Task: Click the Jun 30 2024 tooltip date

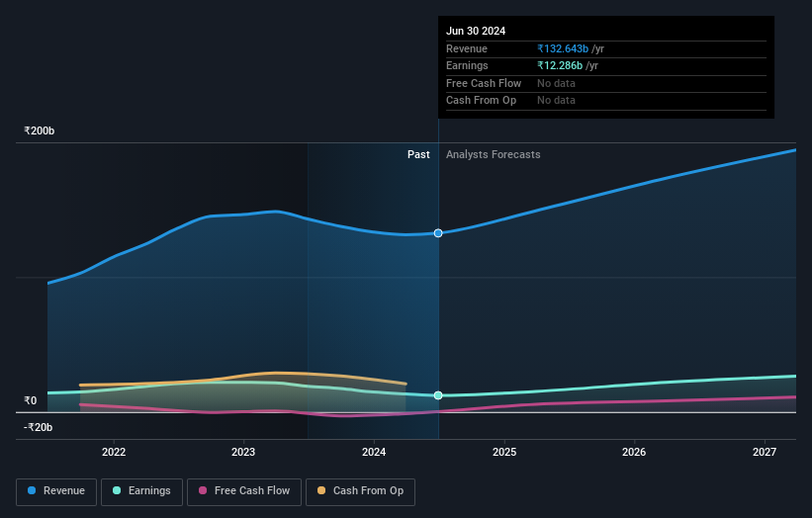Action: [x=476, y=31]
